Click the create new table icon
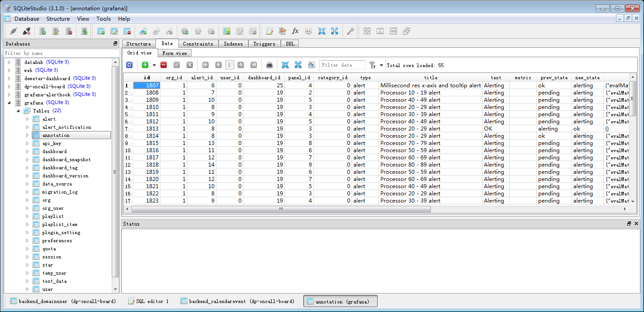644x312 pixels. 101,31
